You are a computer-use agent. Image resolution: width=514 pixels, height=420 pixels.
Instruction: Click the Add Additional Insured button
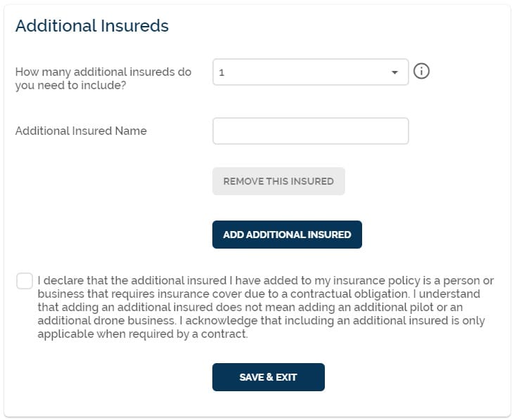pyautogui.click(x=287, y=235)
